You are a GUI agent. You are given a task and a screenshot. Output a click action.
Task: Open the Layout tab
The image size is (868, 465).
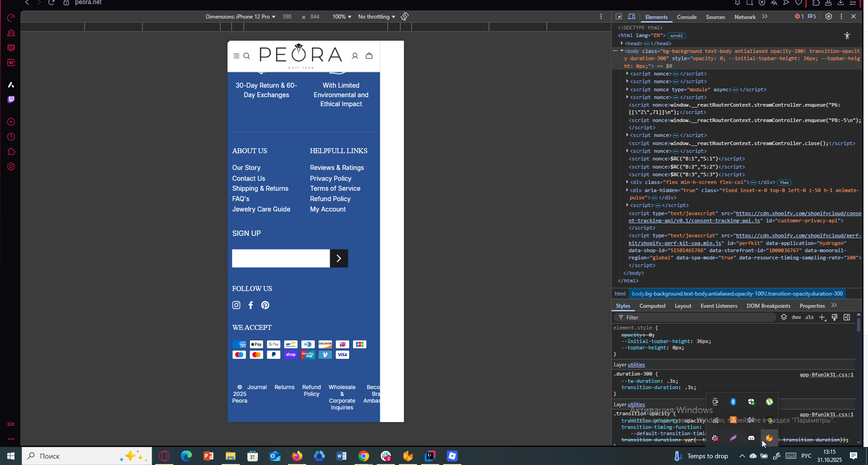tap(683, 306)
